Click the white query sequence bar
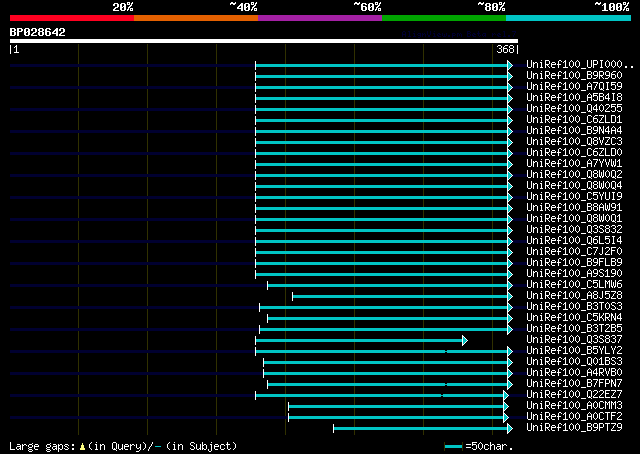 click(264, 41)
